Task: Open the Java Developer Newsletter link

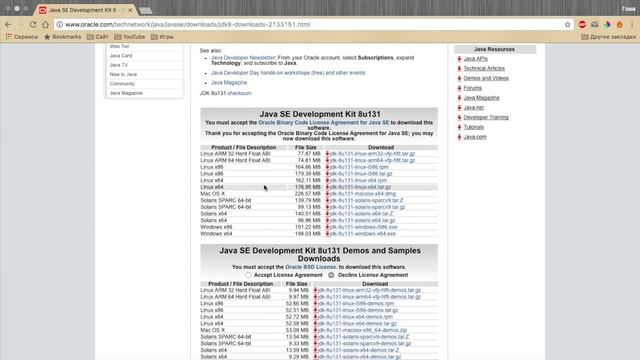Action: pos(243,58)
